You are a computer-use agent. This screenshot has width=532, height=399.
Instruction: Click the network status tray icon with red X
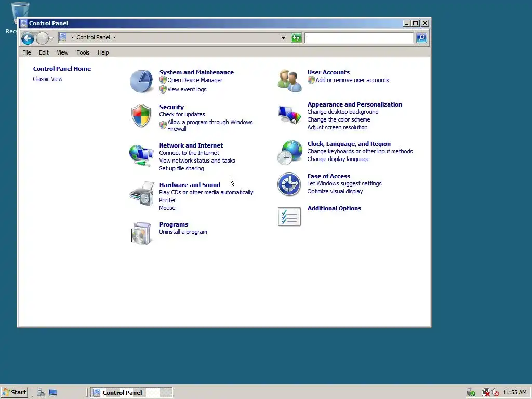486,393
